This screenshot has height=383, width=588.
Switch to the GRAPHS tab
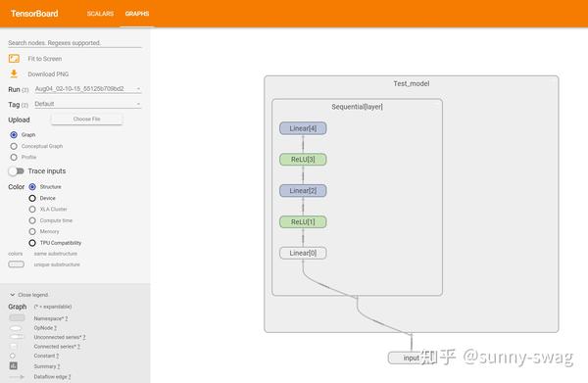click(137, 14)
